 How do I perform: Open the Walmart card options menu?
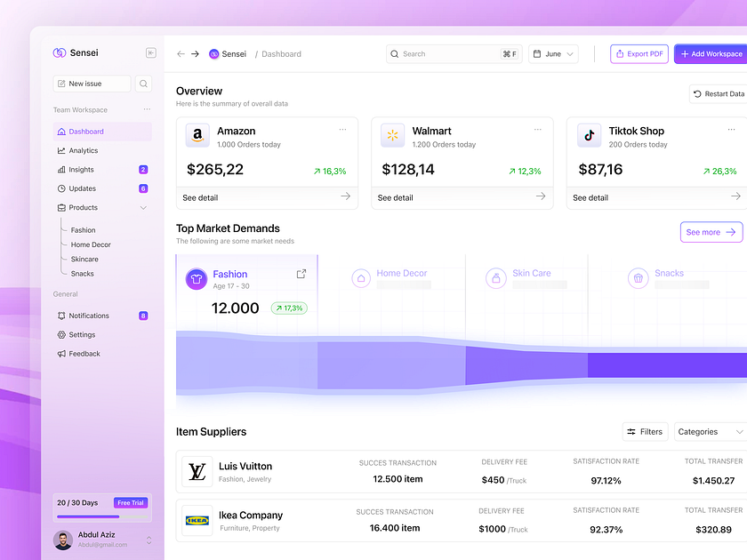[x=538, y=129]
